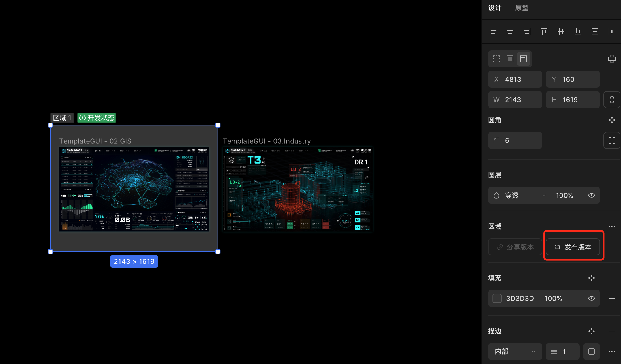
Task: Edit the stroke width value 1
Action: (x=563, y=352)
